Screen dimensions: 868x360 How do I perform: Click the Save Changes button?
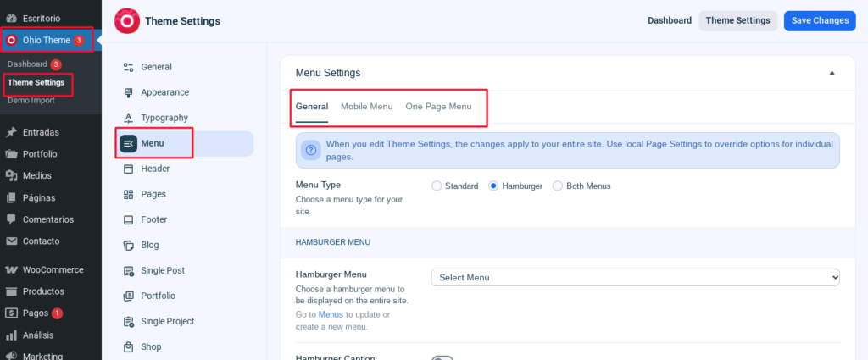[820, 20]
